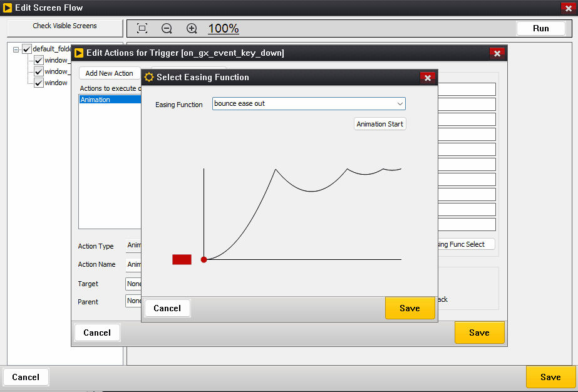The image size is (578, 392).
Task: Click the red dot at the curve origin
Action: pos(204,260)
